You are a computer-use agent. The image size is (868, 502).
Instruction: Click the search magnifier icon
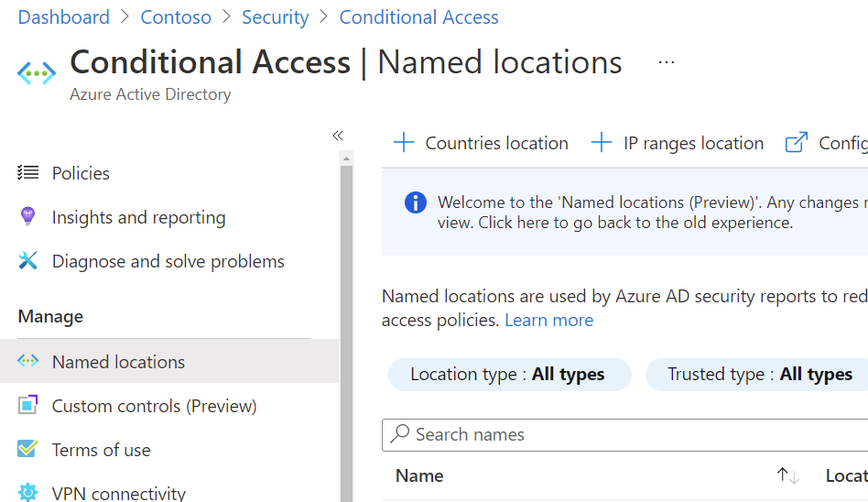click(400, 434)
